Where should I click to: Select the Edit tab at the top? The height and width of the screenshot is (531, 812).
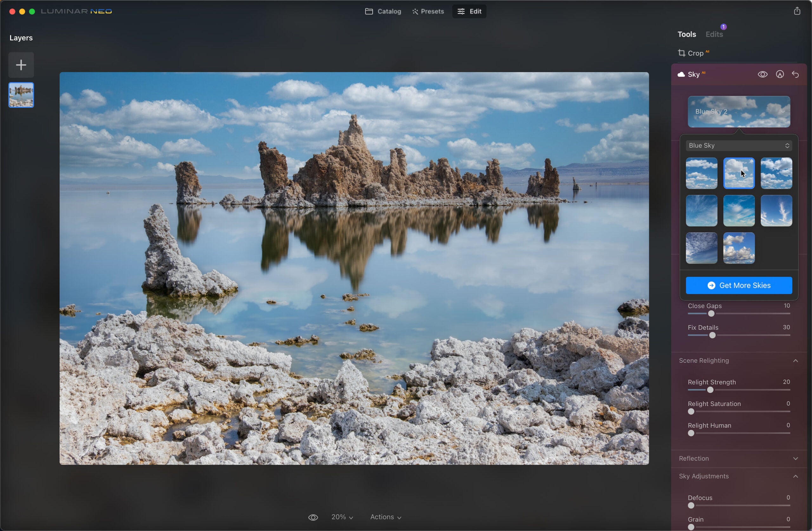pyautogui.click(x=469, y=11)
